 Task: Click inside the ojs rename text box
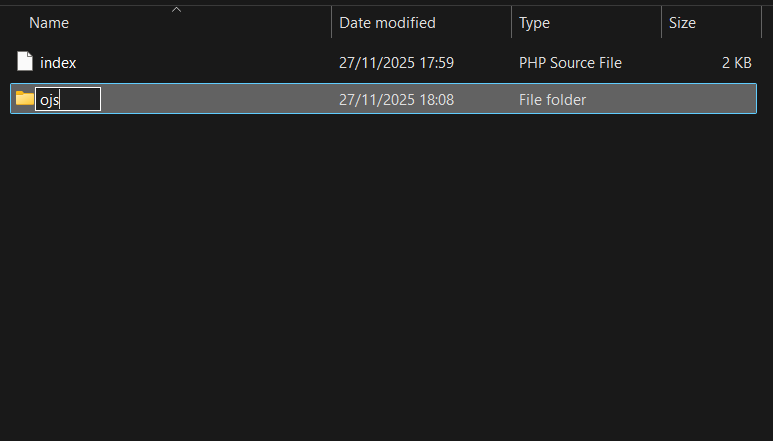(68, 99)
